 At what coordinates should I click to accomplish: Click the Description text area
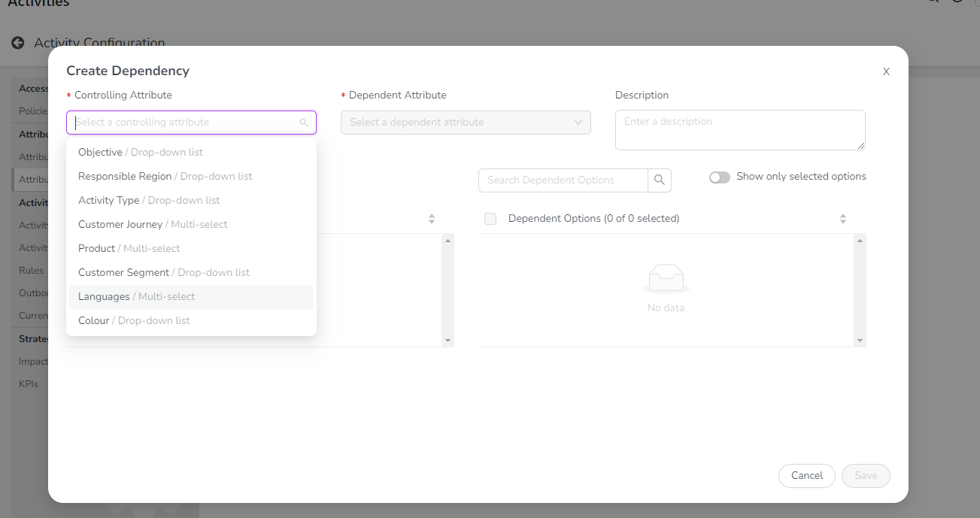[x=739, y=130]
